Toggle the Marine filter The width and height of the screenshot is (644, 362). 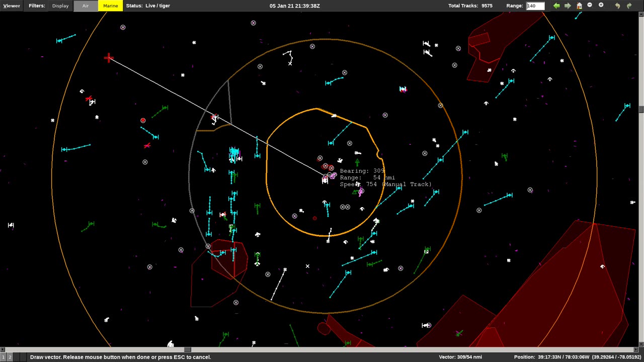pyautogui.click(x=110, y=6)
